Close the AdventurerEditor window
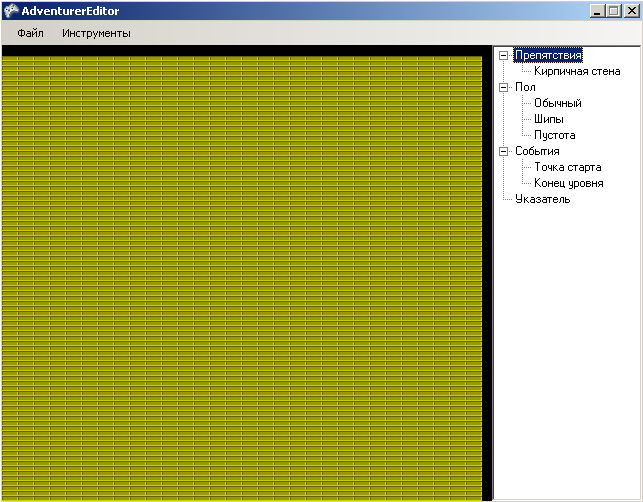643x502 pixels. tap(632, 11)
